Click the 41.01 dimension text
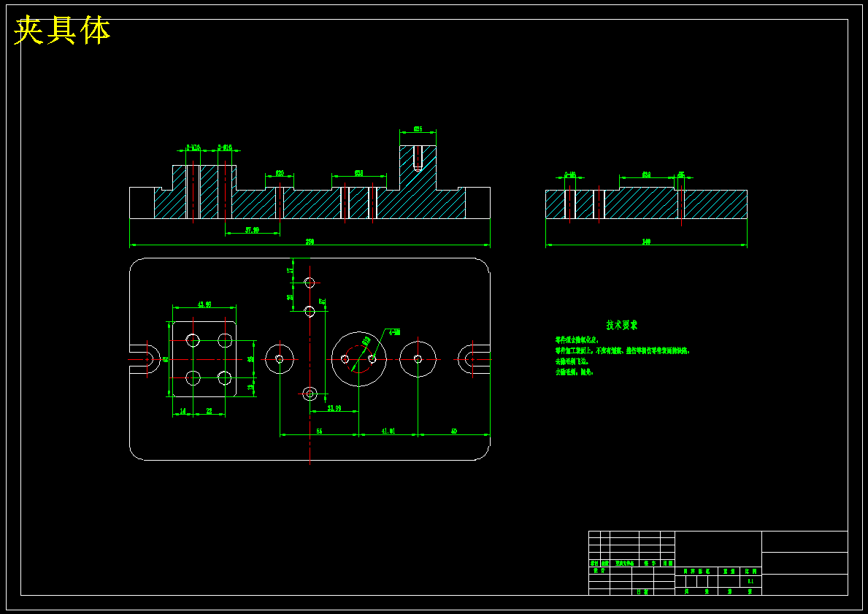The width and height of the screenshot is (868, 614). 388,431
